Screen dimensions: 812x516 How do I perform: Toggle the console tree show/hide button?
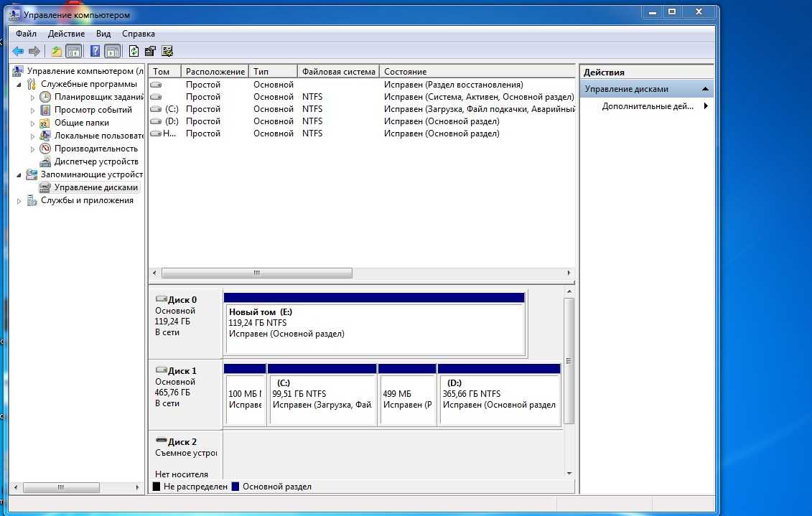(73, 51)
